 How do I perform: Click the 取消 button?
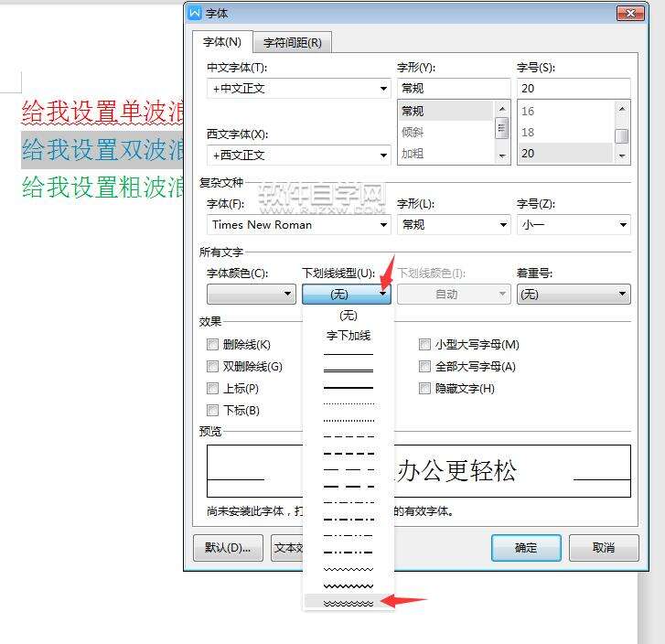604,548
